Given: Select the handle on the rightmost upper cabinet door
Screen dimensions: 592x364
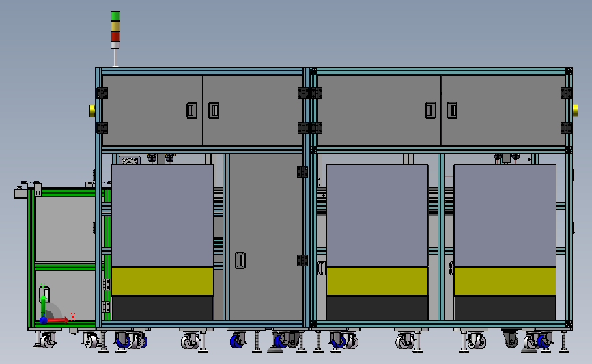Looking at the screenshot, I should point(452,111).
